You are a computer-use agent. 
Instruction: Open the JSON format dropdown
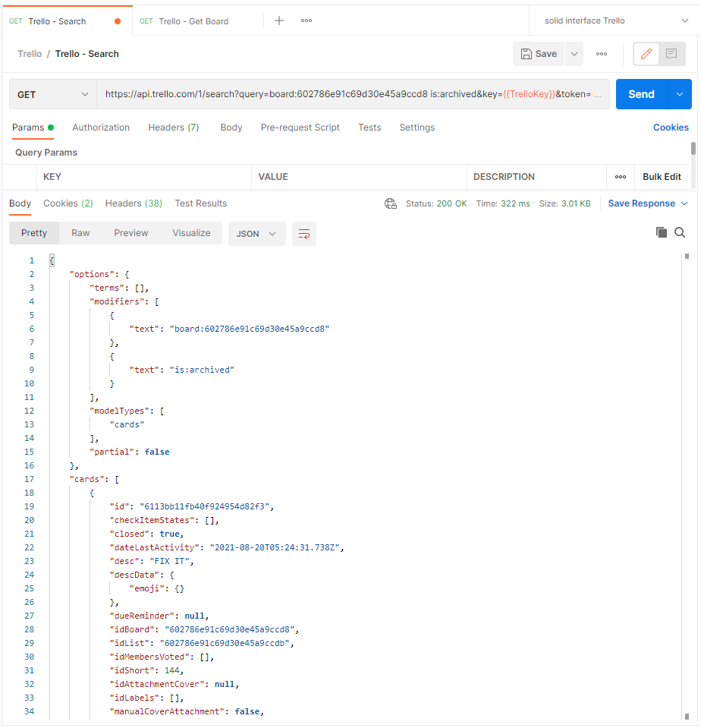tap(256, 234)
